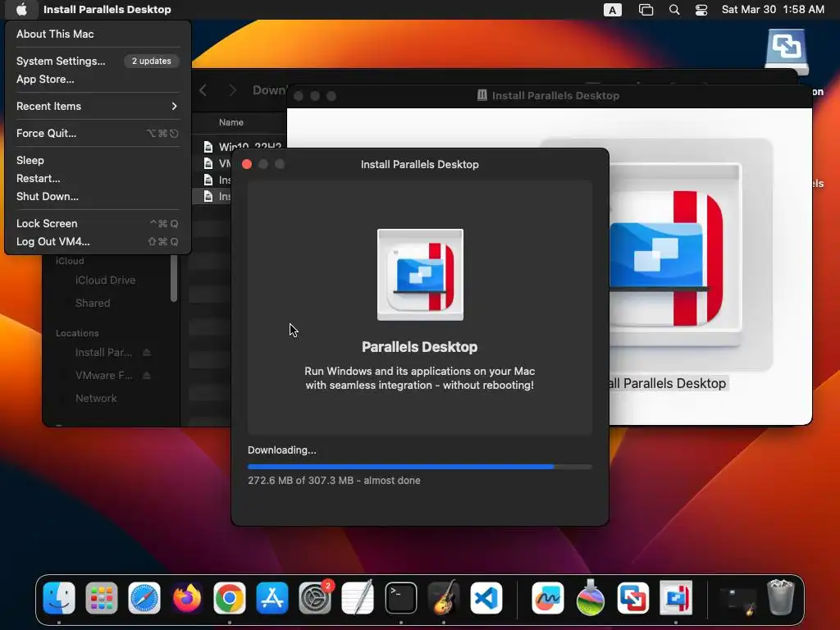Open Control Center icon
This screenshot has height=630, width=840.
coord(701,10)
